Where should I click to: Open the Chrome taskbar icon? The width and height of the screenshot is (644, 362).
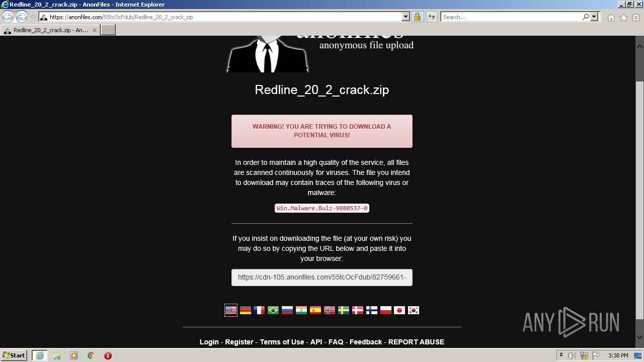click(91, 355)
